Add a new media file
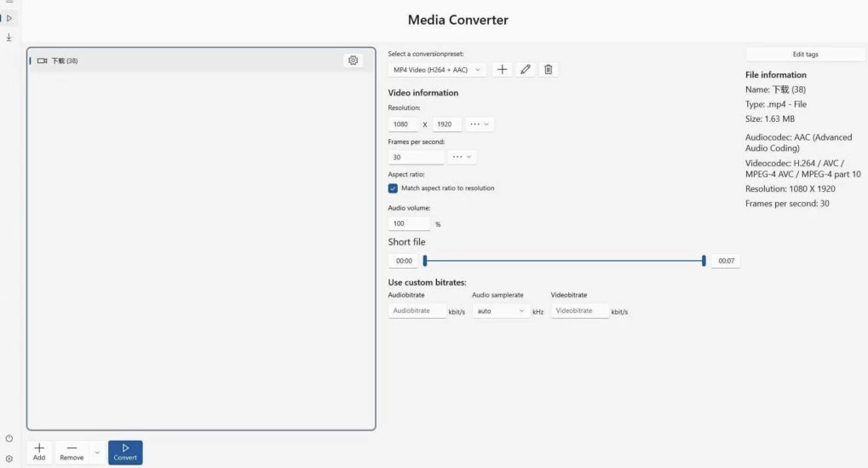The width and height of the screenshot is (868, 468). click(39, 452)
